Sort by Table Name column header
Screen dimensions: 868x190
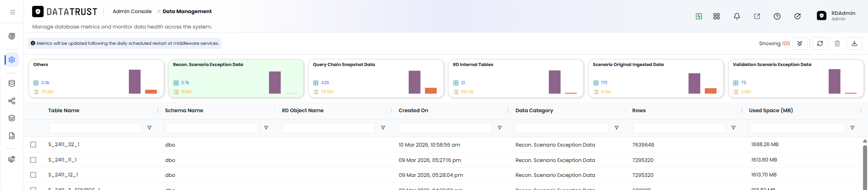tap(64, 110)
